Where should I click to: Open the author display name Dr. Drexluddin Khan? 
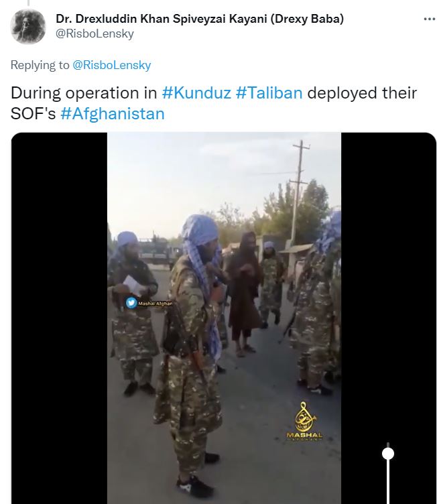pos(200,19)
